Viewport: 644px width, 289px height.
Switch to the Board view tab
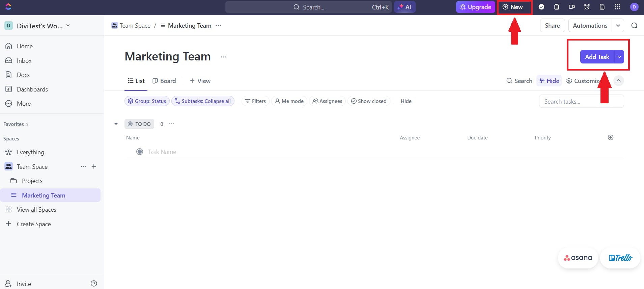(164, 81)
